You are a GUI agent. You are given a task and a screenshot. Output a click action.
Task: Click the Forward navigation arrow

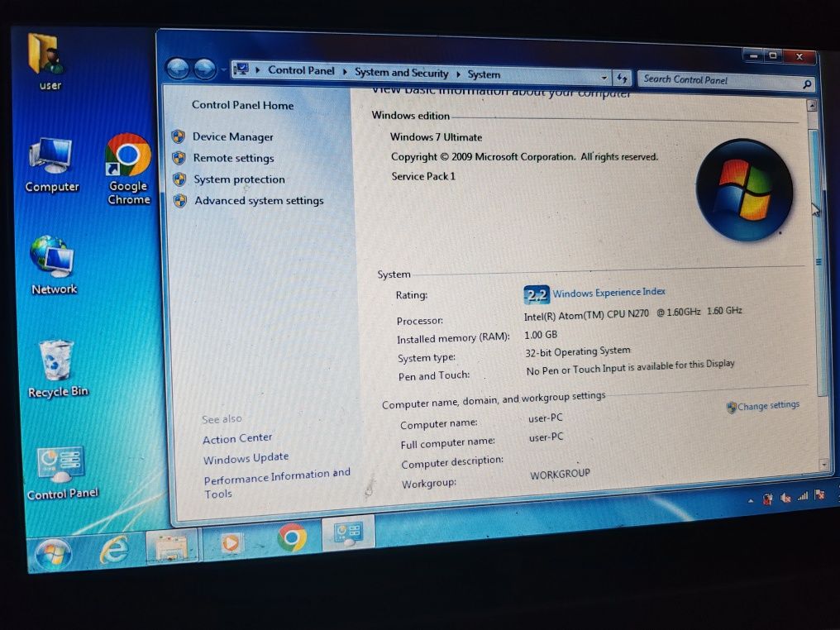[205, 69]
